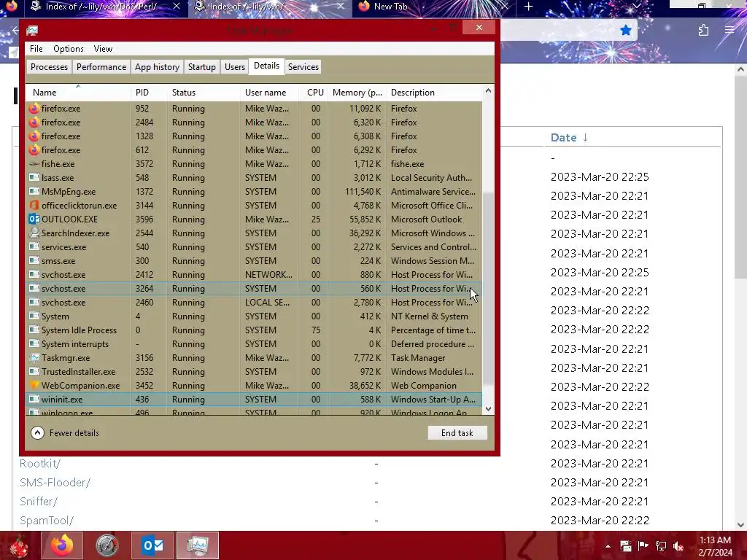Click the process list scroll up arrow
This screenshot has height=560, width=747.
tap(488, 90)
